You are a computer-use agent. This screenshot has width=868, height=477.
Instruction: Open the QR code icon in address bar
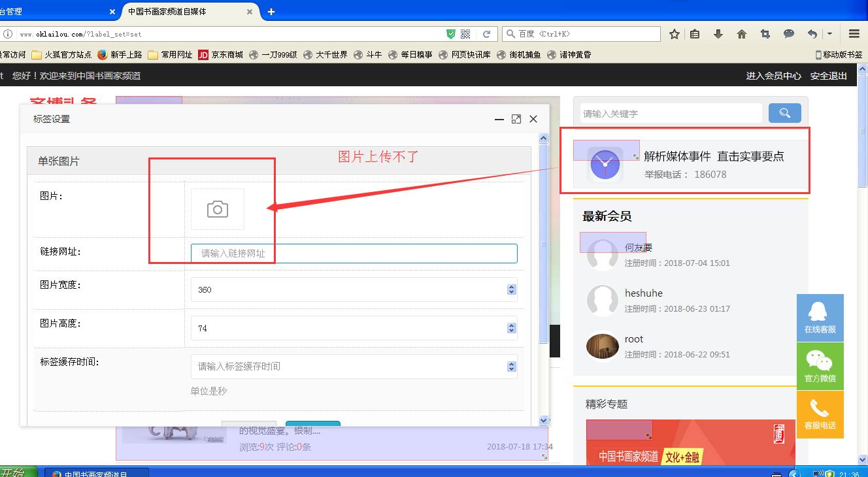(x=465, y=34)
